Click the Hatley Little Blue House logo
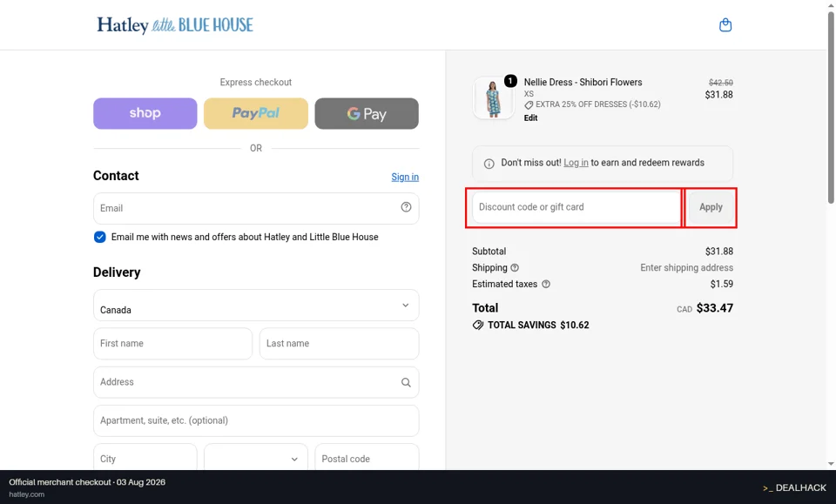Screen dimensions: 836x504 click(175, 25)
